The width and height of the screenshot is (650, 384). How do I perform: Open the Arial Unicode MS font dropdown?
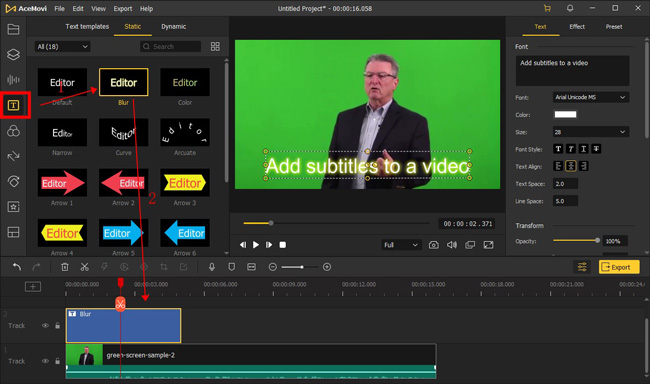click(591, 97)
